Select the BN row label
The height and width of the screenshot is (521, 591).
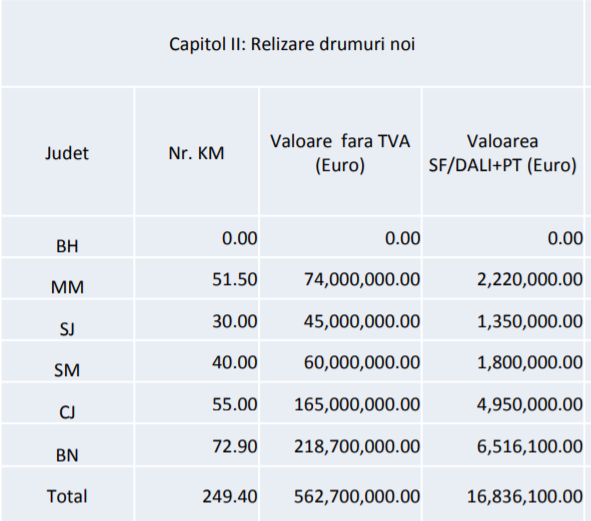pos(67,455)
